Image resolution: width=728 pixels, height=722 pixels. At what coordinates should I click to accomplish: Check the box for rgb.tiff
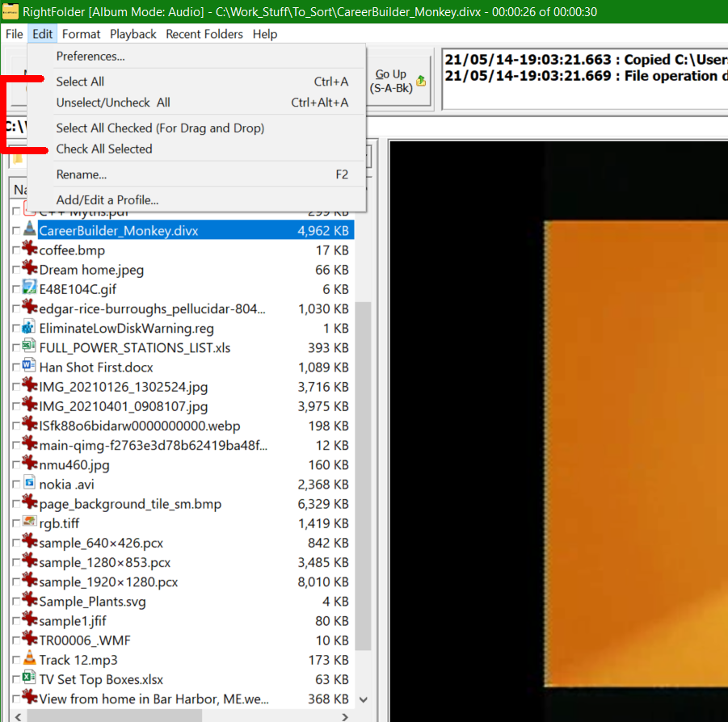click(16, 523)
